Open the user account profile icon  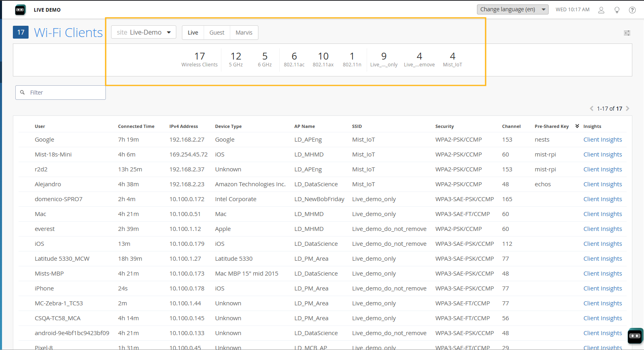601,10
